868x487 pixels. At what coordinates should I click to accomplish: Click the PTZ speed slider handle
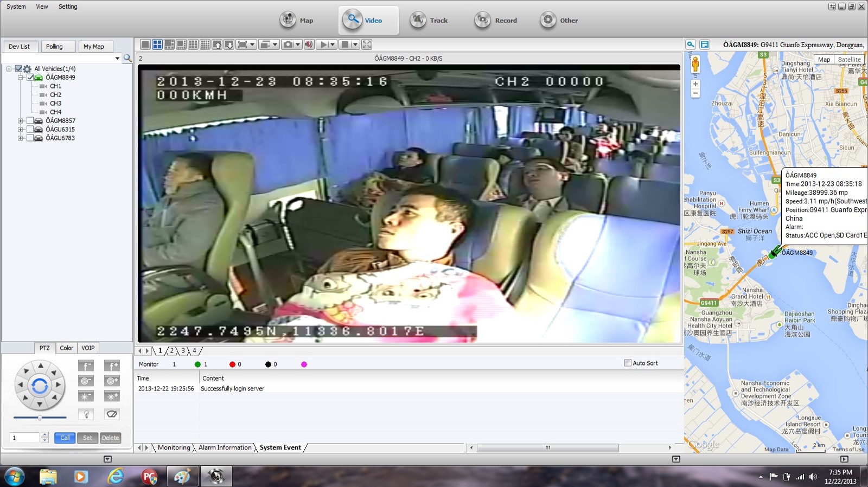[x=40, y=418]
